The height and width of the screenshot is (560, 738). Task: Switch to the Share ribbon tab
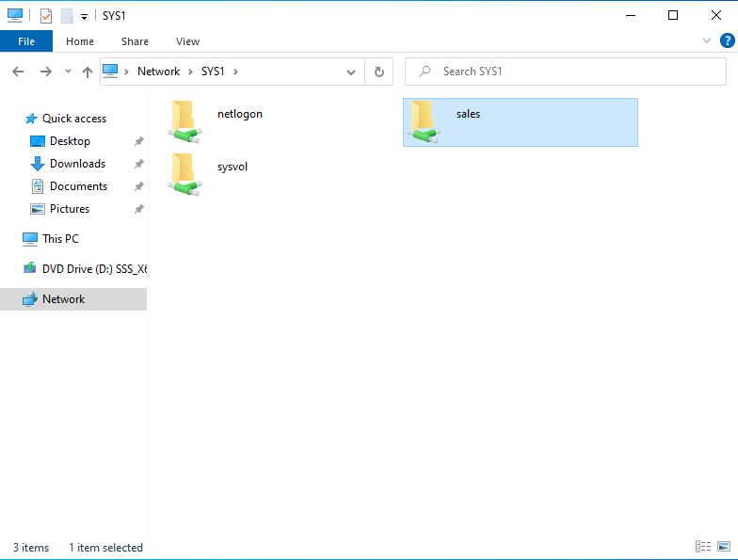136,41
